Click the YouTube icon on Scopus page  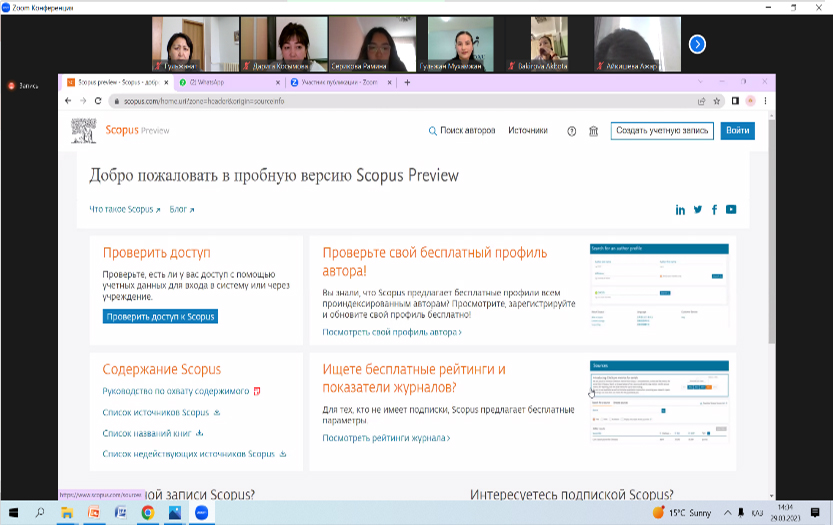tap(731, 209)
